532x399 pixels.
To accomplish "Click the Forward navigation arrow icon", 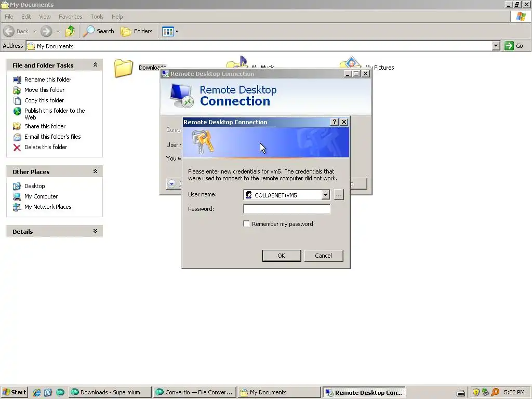I will (46, 32).
